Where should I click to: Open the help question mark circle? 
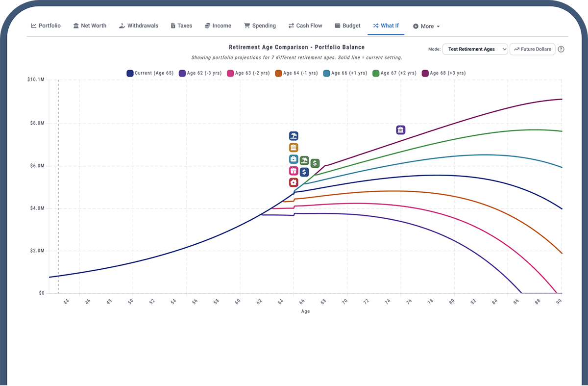click(x=561, y=49)
